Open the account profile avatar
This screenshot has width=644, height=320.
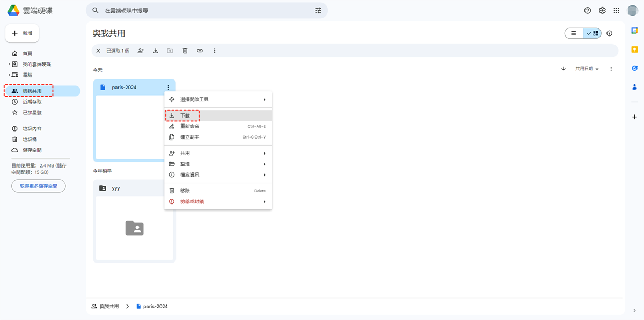pyautogui.click(x=632, y=10)
